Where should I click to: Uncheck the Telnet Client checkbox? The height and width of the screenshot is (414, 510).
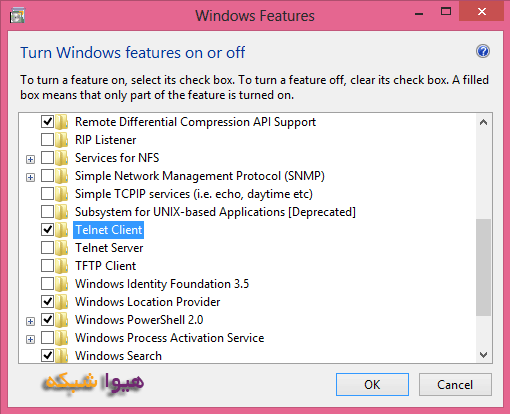[47, 229]
